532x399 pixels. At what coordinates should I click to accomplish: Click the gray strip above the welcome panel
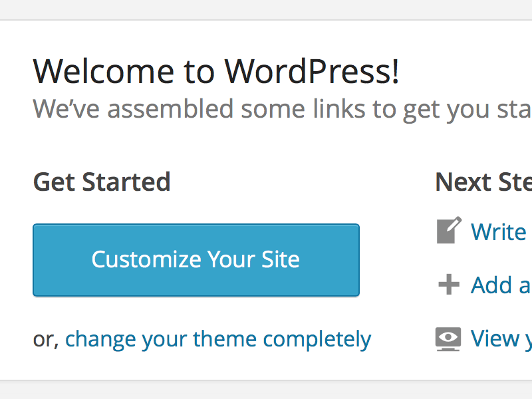(x=266, y=9)
